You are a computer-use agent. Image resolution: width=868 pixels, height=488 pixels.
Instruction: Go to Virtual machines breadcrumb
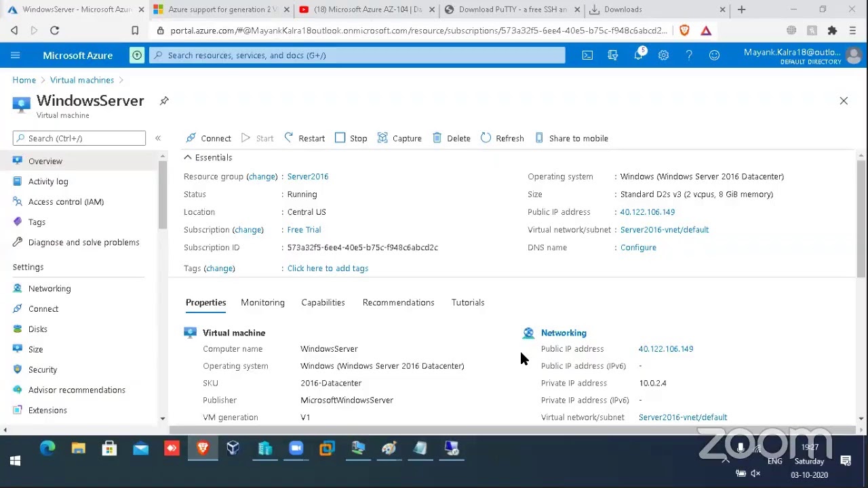coord(82,80)
